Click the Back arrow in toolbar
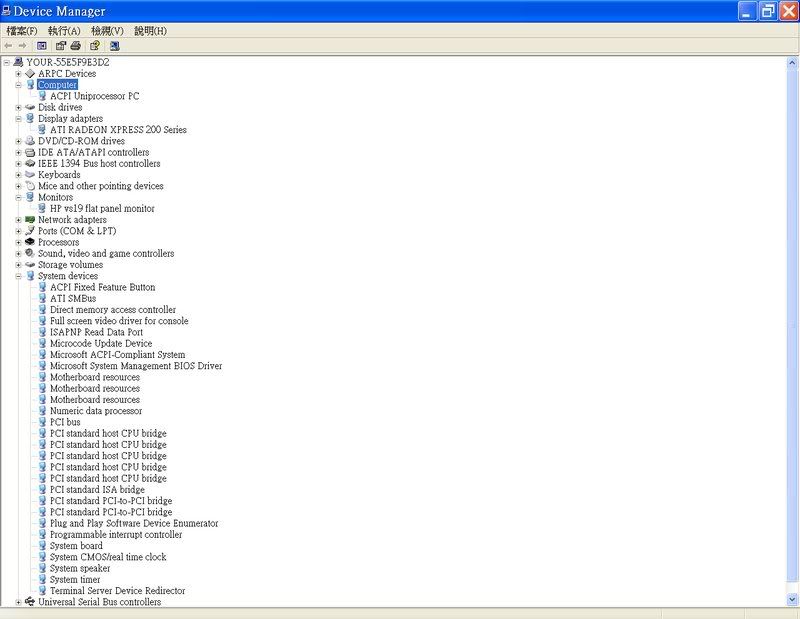The width and height of the screenshot is (800, 619). (x=8, y=46)
